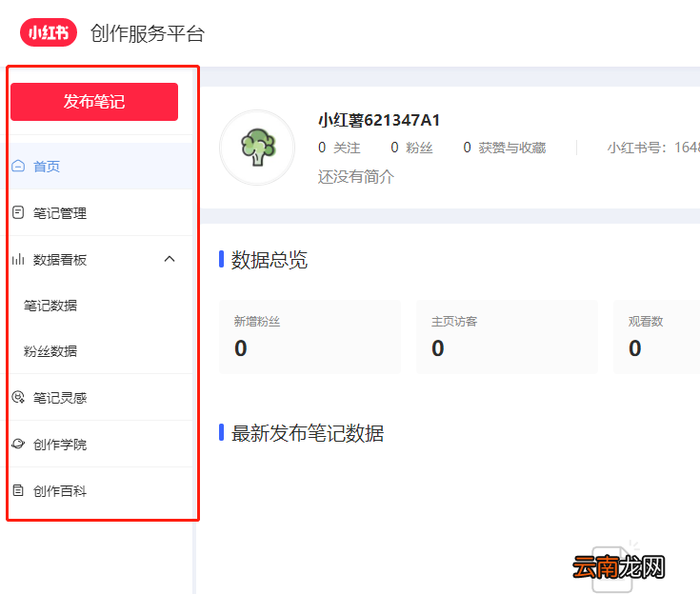Click the 创作学院 planet icon
The image size is (700, 594).
coord(18,444)
